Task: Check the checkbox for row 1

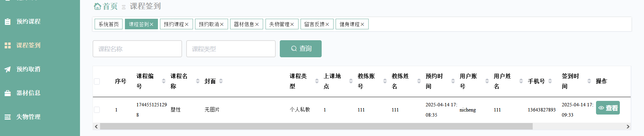Action: [97, 110]
